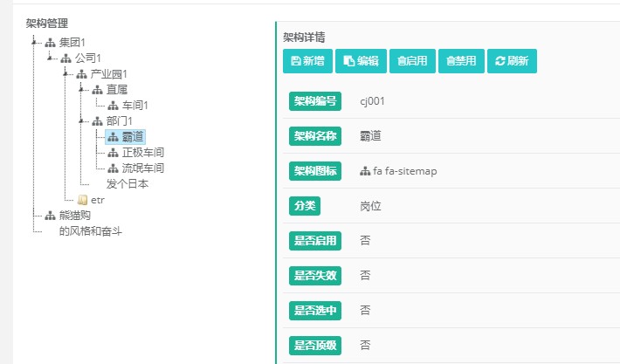
Task: Select the 直属 tree item
Action: coord(117,90)
